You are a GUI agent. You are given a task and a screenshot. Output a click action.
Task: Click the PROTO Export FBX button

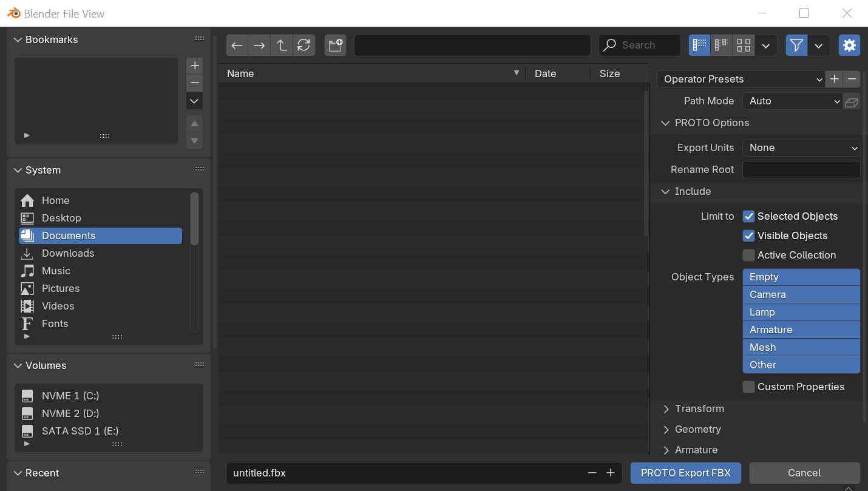click(x=685, y=473)
